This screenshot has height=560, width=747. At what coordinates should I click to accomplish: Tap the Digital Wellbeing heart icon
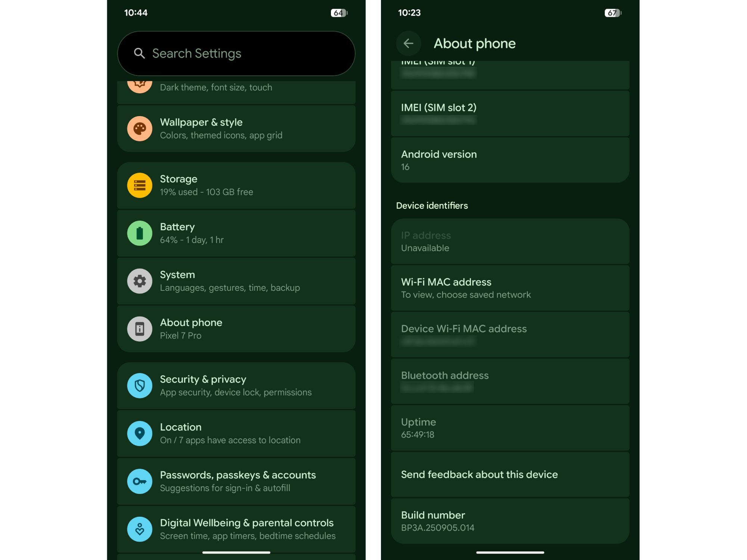140,529
